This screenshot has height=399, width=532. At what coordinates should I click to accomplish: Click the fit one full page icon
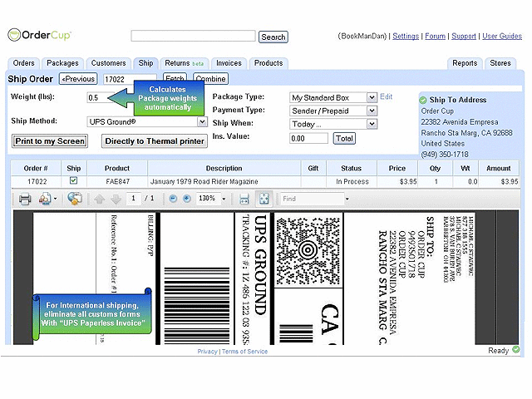coord(264,199)
